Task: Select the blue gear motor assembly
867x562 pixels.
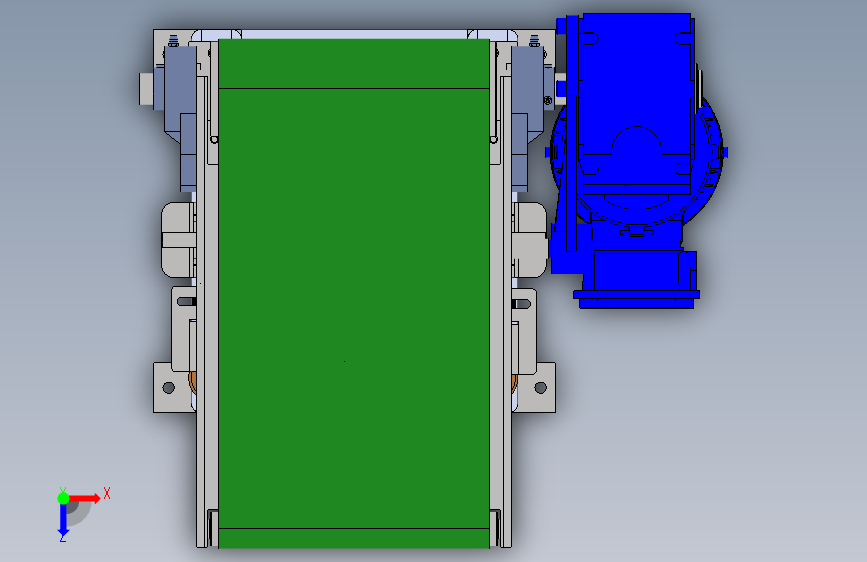Action: click(636, 160)
